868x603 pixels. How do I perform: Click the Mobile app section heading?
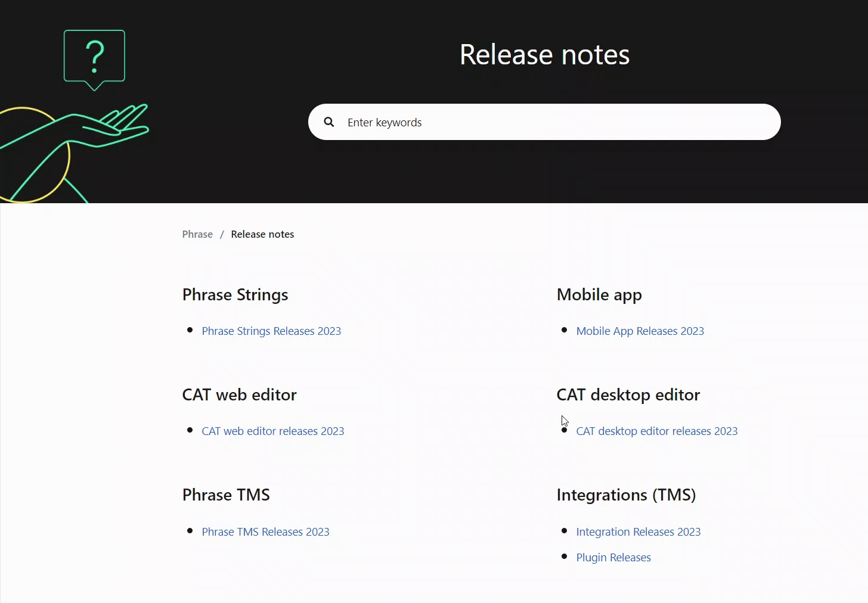pos(599,294)
